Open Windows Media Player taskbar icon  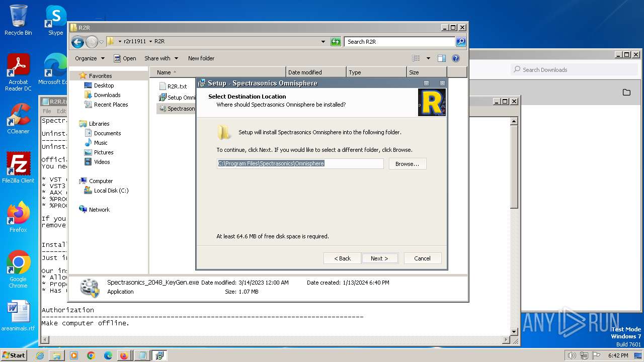click(74, 355)
